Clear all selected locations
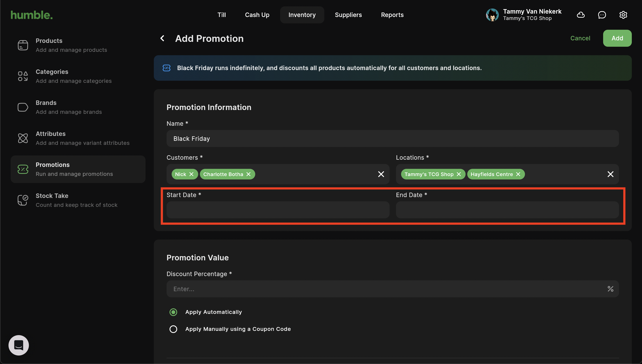This screenshot has height=364, width=642. tap(610, 174)
